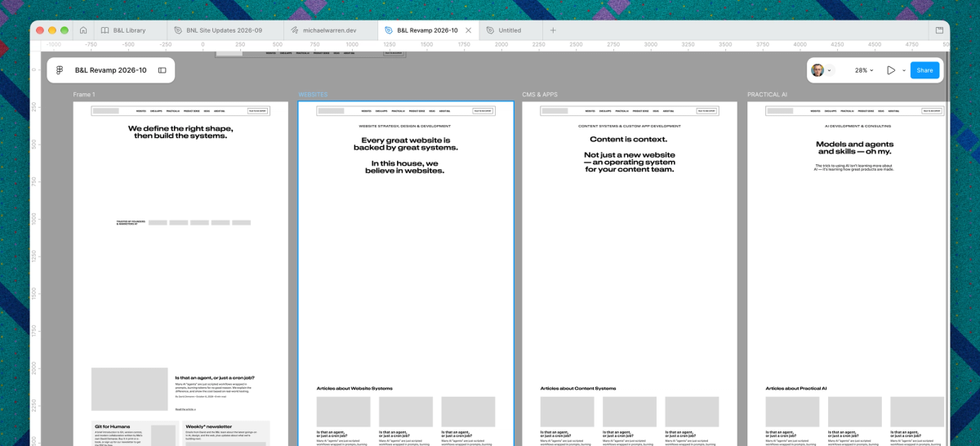
Task: Toggle the sidebar panel icon beside file name
Action: [163, 70]
